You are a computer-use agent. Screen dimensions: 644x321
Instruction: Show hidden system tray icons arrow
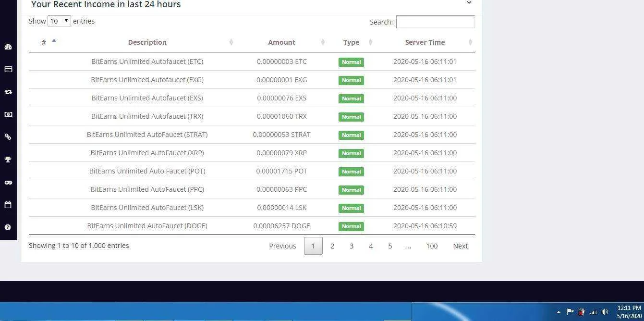pos(559,312)
